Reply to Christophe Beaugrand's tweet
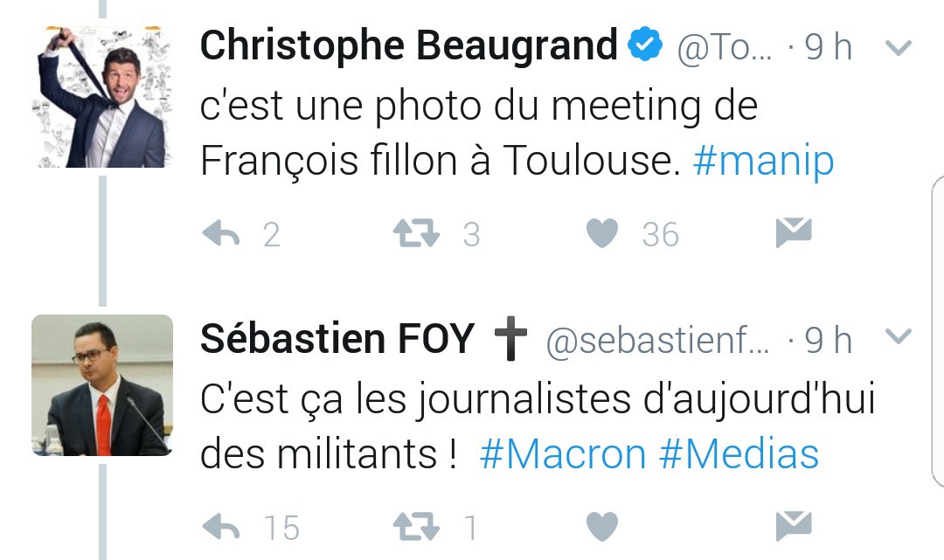The width and height of the screenshot is (944, 560). tap(221, 234)
